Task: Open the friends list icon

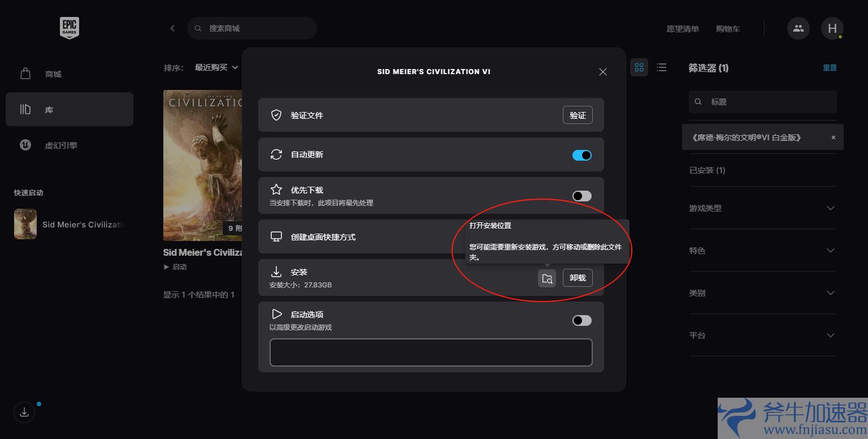Action: [798, 28]
